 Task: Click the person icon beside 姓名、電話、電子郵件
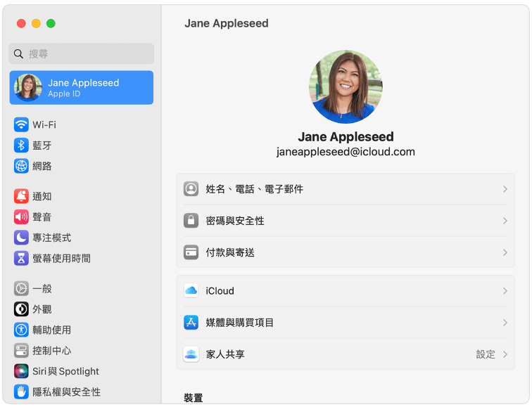pyautogui.click(x=191, y=189)
